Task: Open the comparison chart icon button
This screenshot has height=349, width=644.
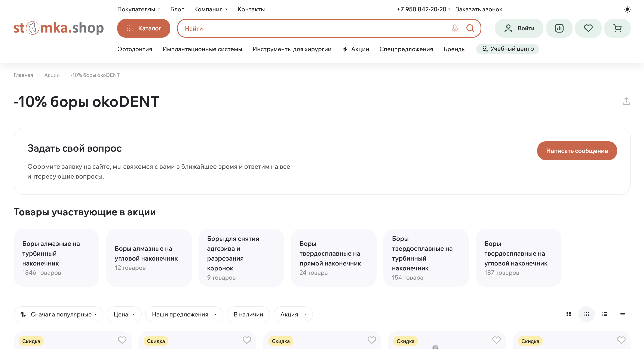Action: coord(559,28)
